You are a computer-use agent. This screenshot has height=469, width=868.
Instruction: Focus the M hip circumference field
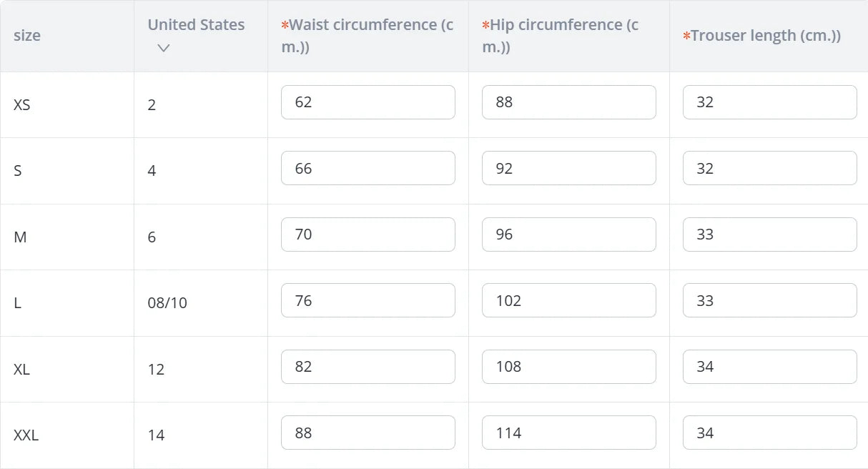pos(568,234)
